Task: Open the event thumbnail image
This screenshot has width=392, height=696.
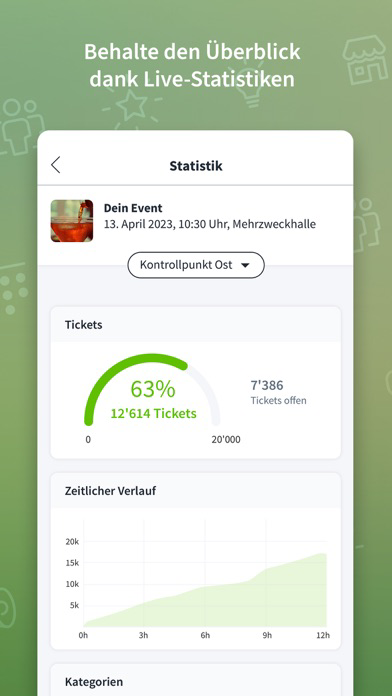Action: (x=72, y=221)
